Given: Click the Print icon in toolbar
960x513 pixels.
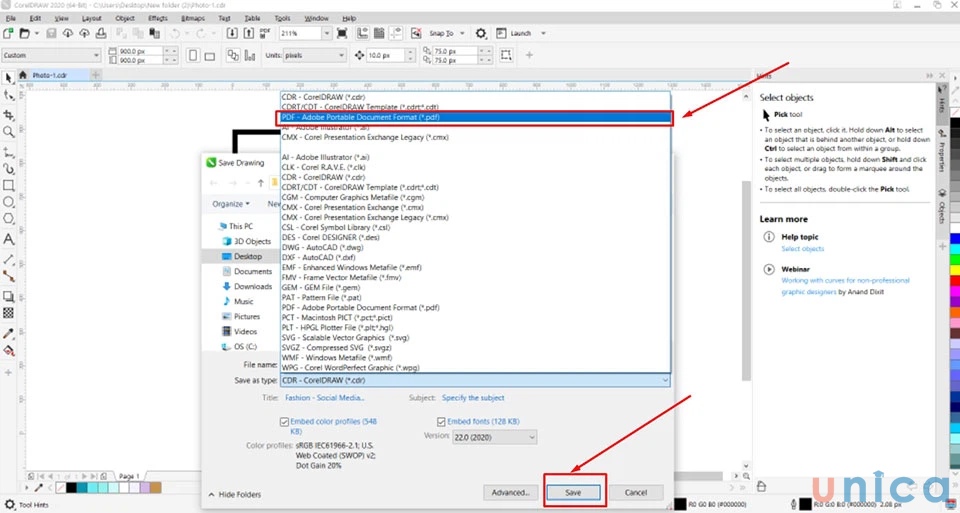Looking at the screenshot, I should click(101, 33).
